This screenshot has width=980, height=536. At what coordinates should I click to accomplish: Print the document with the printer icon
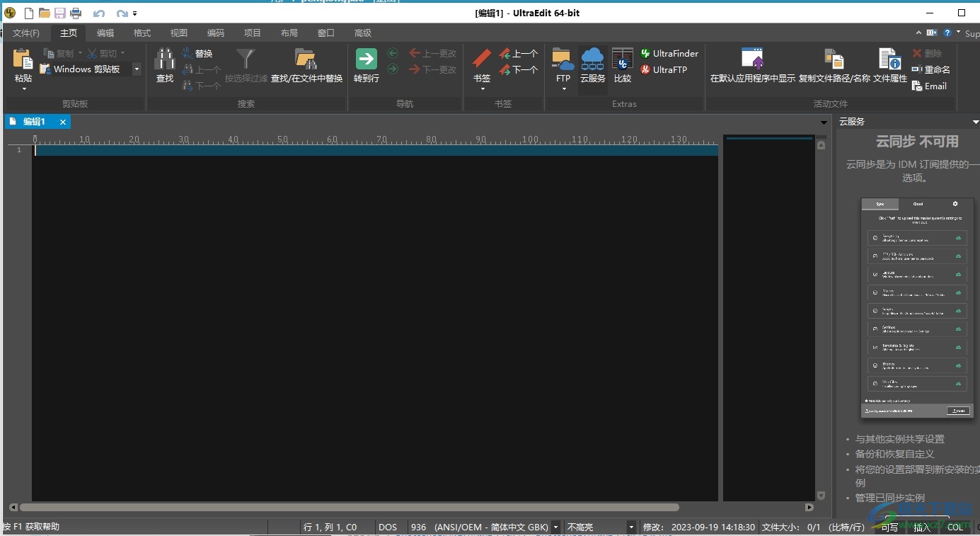pyautogui.click(x=76, y=13)
